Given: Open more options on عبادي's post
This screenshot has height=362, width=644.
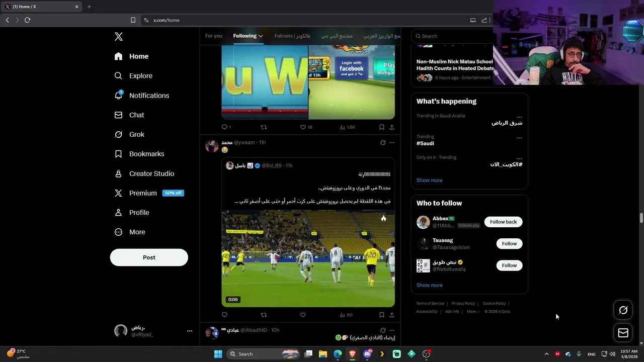Looking at the screenshot, I should [x=392, y=330].
